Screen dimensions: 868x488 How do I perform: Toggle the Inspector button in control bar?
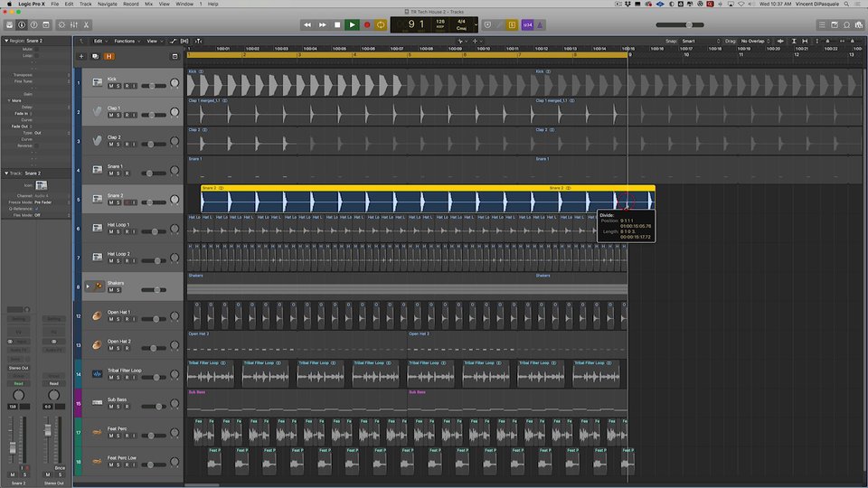coord(22,25)
